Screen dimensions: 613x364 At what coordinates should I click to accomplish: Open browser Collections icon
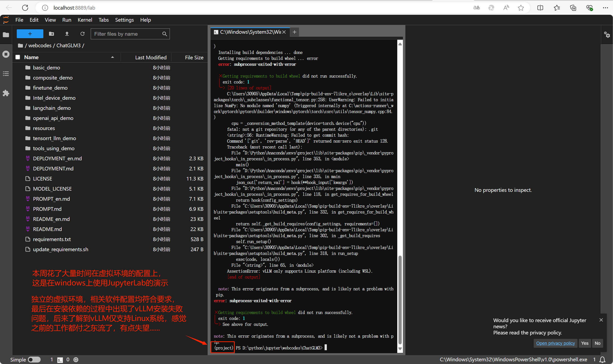573,8
